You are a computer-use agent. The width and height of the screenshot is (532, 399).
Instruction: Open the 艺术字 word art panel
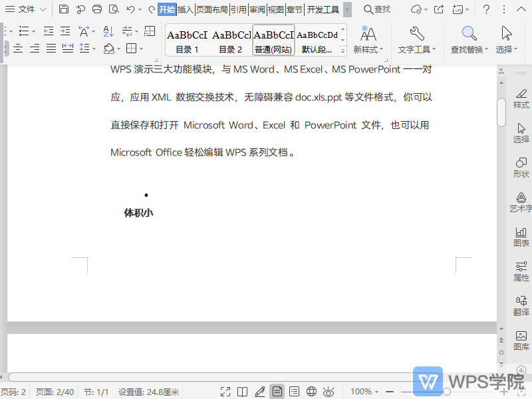pos(521,201)
